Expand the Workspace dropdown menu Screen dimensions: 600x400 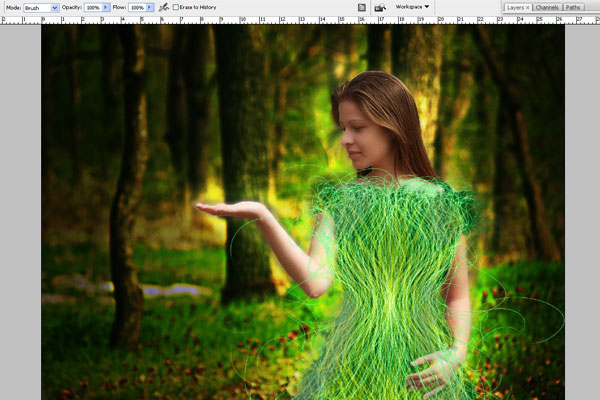(x=412, y=7)
